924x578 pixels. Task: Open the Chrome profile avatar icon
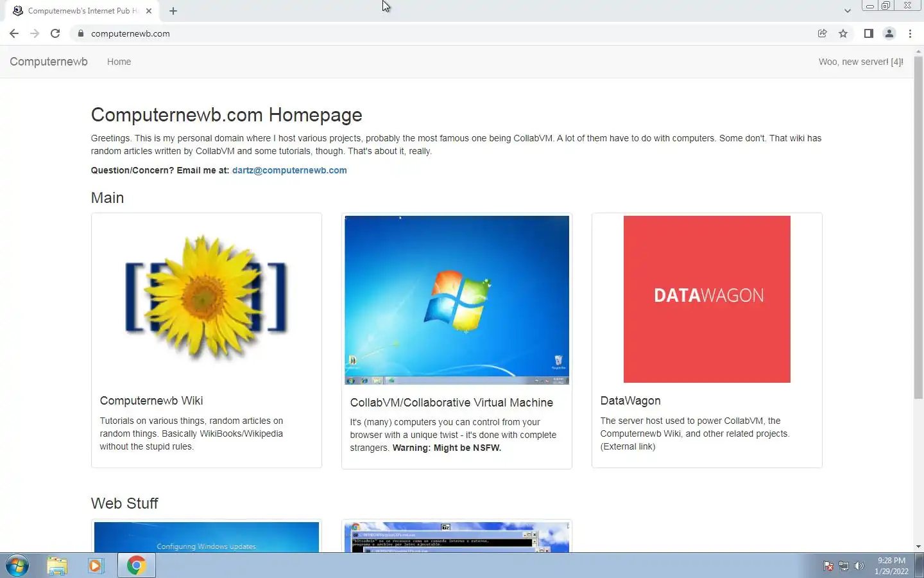click(x=889, y=33)
